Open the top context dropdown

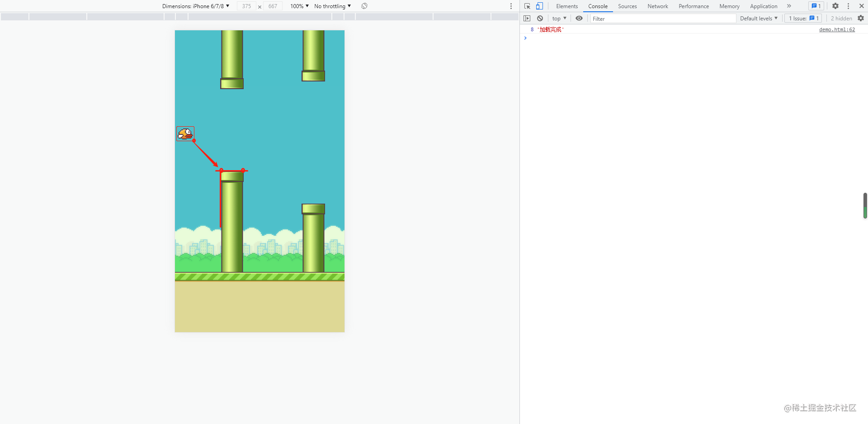click(x=559, y=18)
